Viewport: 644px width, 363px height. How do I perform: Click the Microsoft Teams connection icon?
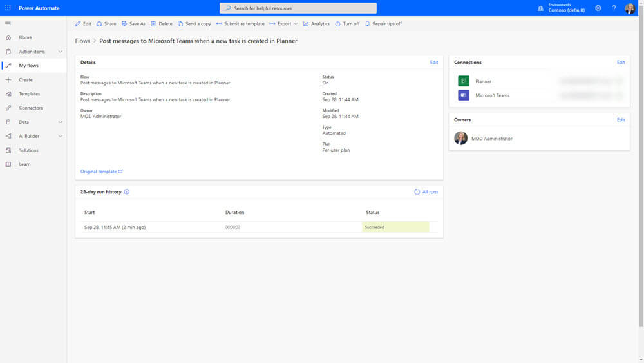pyautogui.click(x=463, y=95)
